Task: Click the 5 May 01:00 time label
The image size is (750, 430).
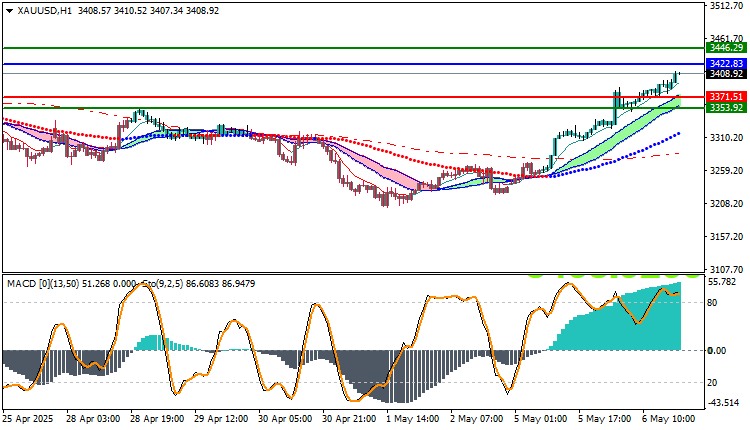Action: point(541,419)
